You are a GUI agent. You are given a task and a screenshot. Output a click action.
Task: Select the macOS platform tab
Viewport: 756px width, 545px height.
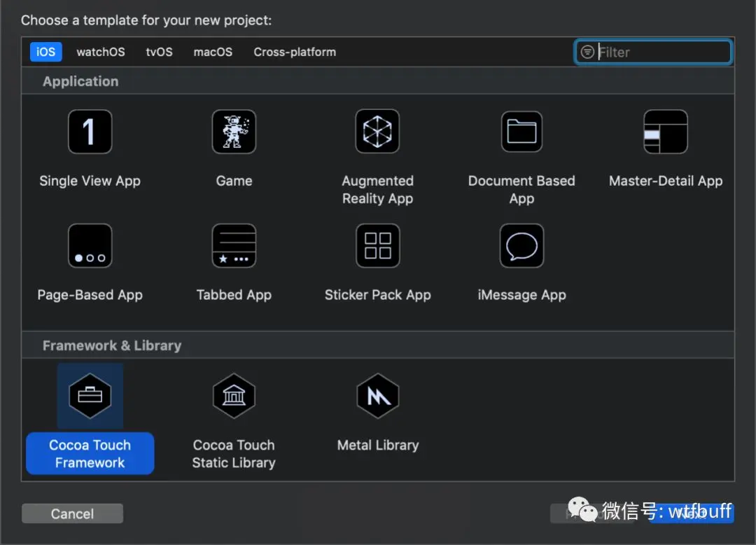pyautogui.click(x=213, y=52)
